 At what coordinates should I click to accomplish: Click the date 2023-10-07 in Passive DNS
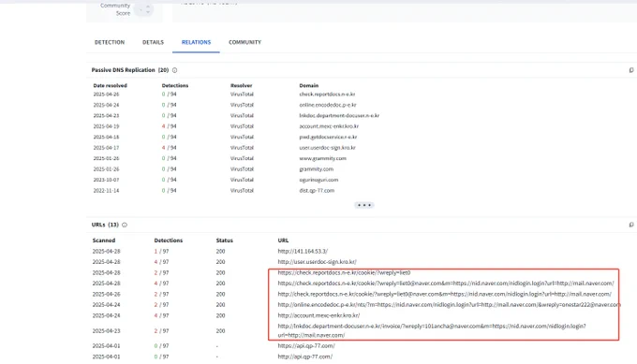coord(106,180)
